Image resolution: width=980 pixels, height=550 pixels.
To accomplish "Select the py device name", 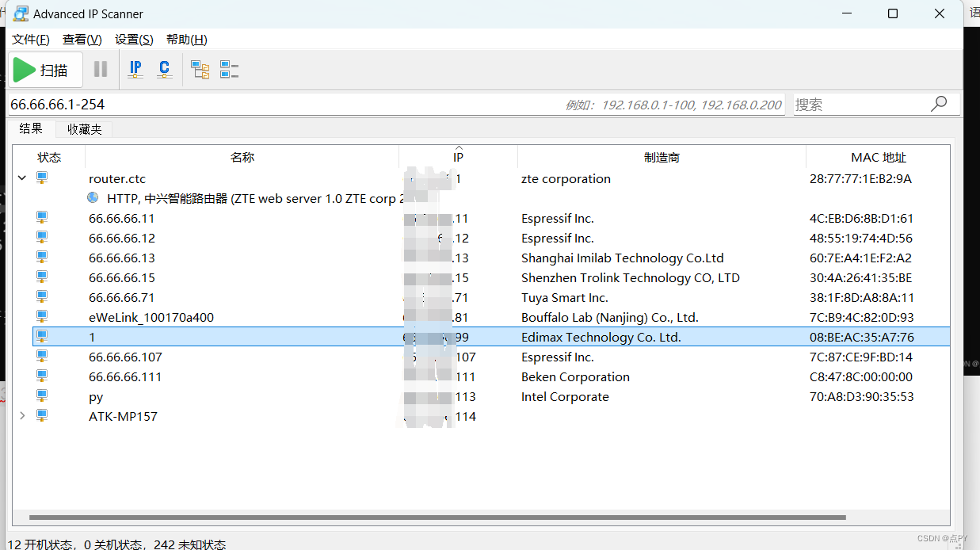I will pos(96,396).
